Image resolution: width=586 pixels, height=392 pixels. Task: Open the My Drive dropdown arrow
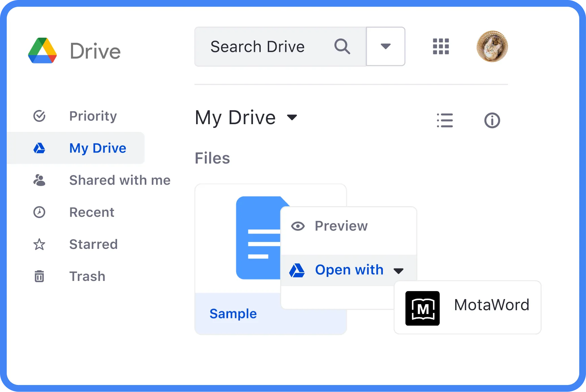[x=292, y=118]
